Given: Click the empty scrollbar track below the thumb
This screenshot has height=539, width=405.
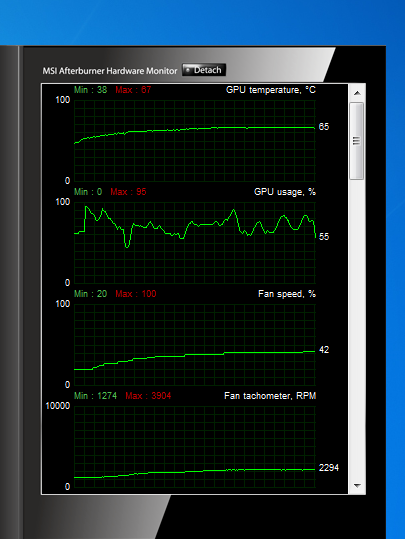Looking at the screenshot, I should pos(357,328).
